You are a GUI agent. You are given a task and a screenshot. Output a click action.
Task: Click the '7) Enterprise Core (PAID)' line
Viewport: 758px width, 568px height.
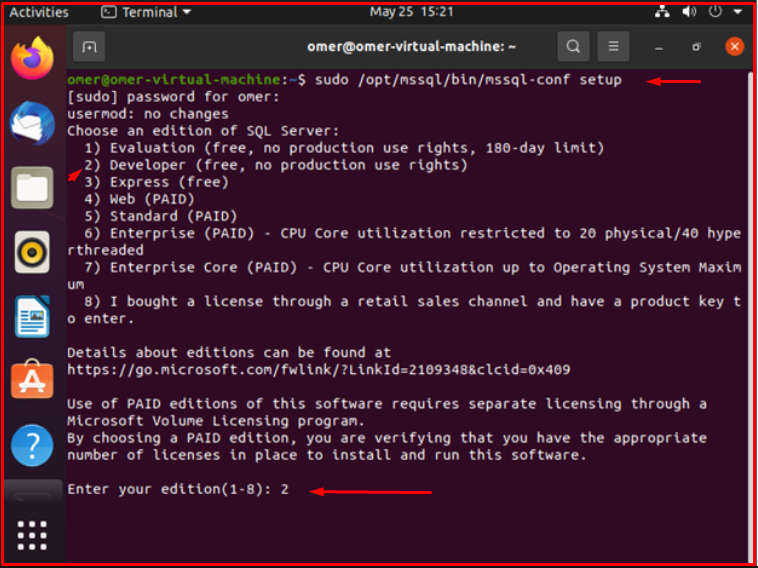tap(404, 276)
